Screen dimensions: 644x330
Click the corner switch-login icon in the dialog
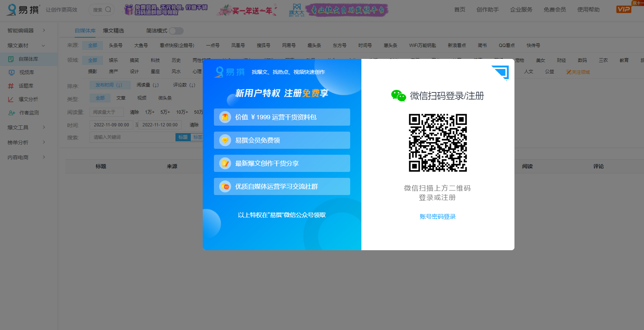tap(500, 72)
